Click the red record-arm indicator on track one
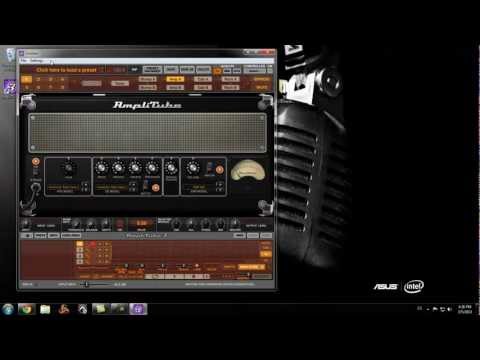This screenshot has width=480, height=360. 92,244
